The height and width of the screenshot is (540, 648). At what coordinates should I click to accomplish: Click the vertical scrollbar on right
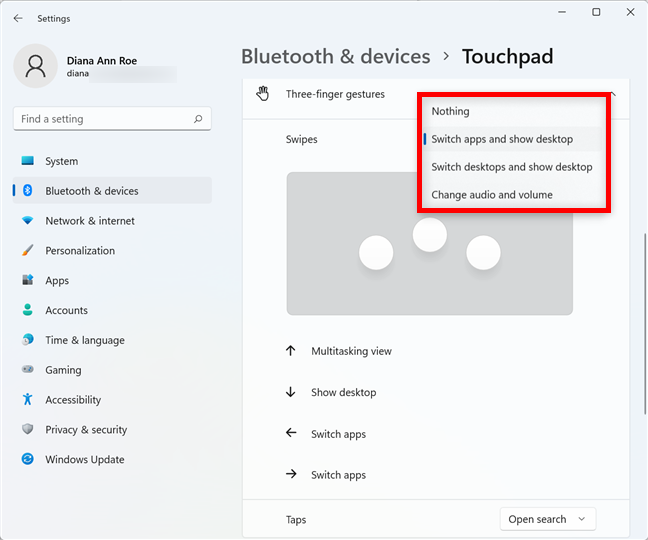[645, 324]
